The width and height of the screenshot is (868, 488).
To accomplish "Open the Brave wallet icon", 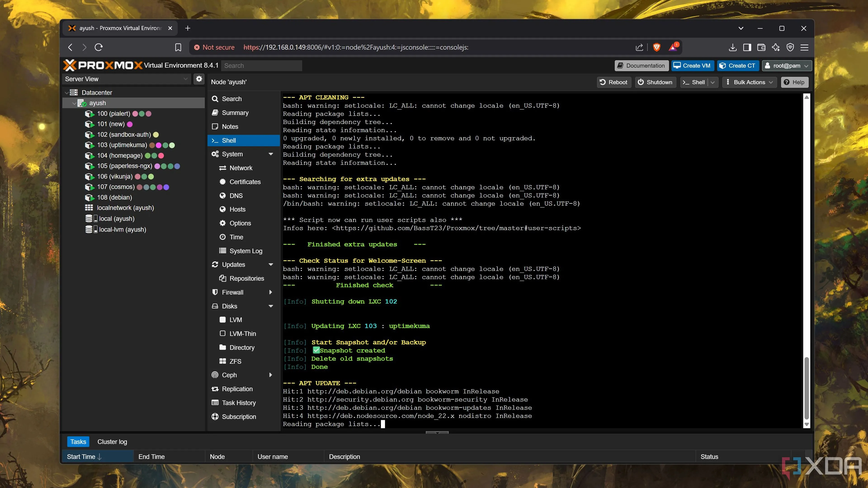I will point(761,47).
